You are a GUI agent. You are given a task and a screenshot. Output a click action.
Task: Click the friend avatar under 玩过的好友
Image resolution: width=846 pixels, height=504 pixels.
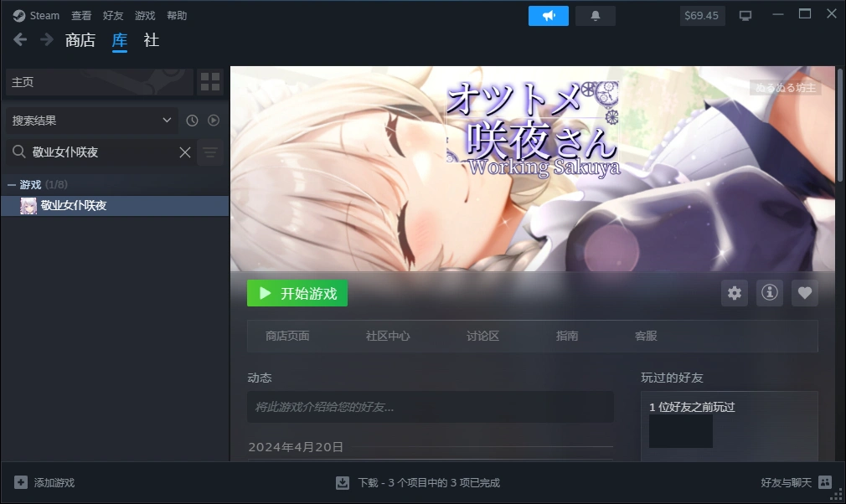tap(681, 431)
